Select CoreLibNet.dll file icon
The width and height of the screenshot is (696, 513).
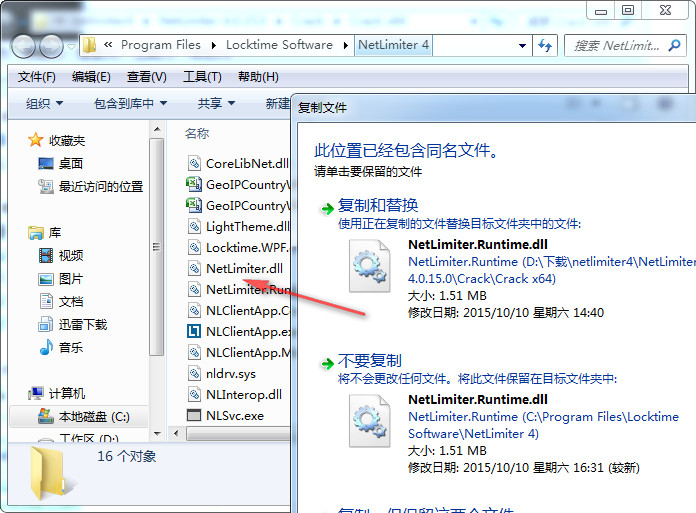[x=194, y=164]
